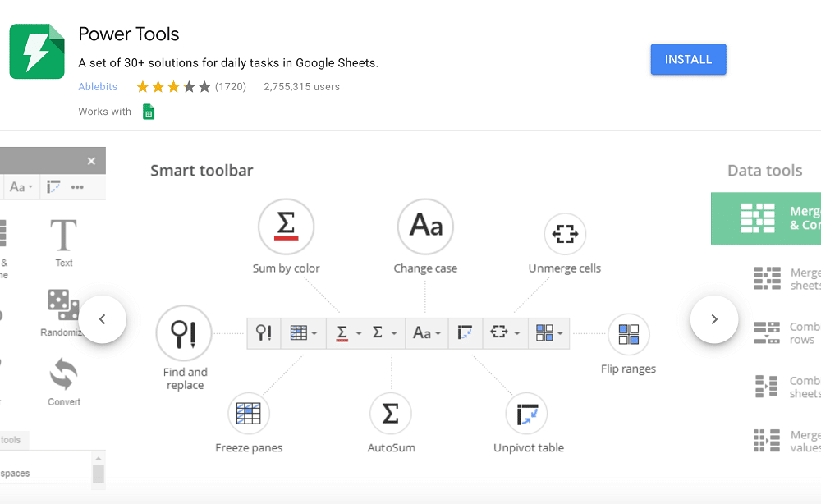This screenshot has width=821, height=504.
Task: Click the Unpivot table circle icon
Action: (527, 414)
